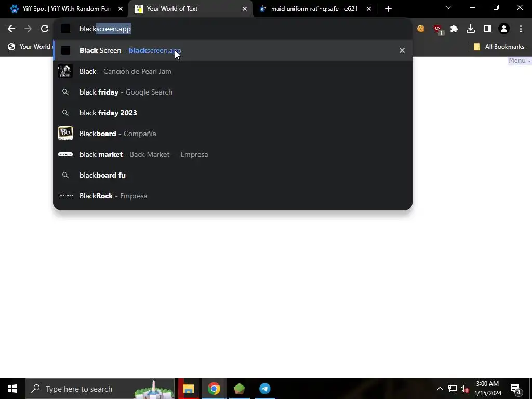Click the Chrome taskbar icon
Screen dimensions: 532x399
(214, 389)
